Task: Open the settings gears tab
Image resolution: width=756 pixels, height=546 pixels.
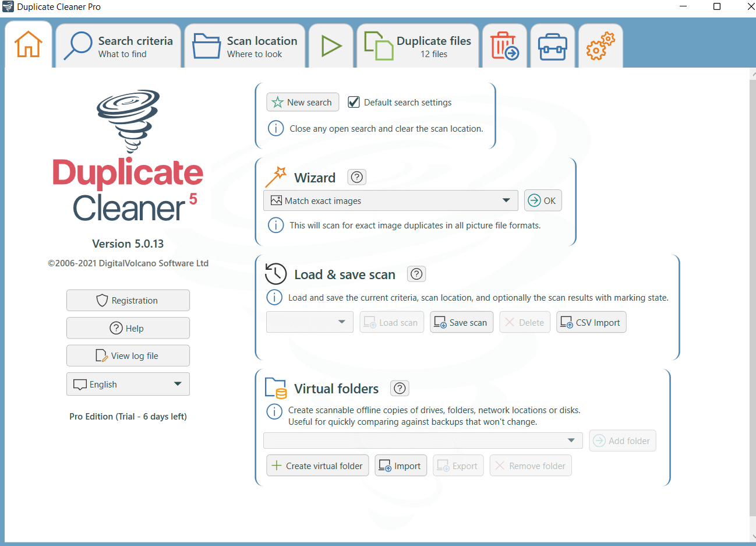Action: coord(600,46)
